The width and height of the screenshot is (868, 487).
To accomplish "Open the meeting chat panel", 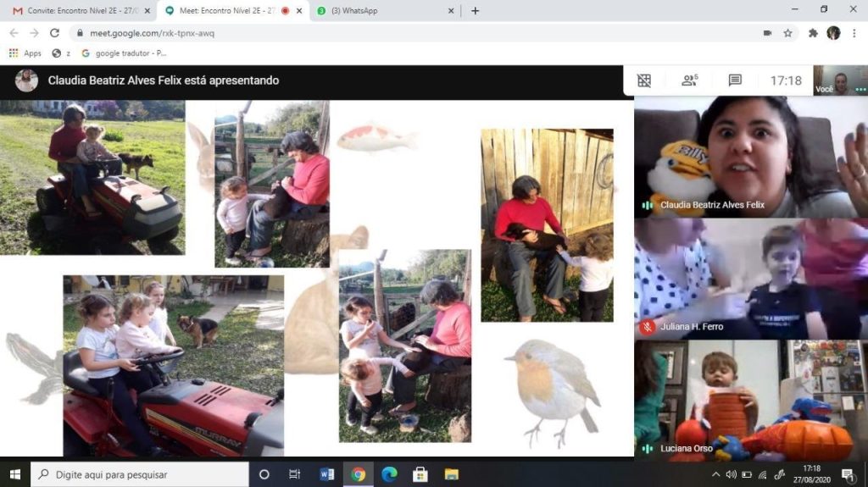I will pos(735,80).
